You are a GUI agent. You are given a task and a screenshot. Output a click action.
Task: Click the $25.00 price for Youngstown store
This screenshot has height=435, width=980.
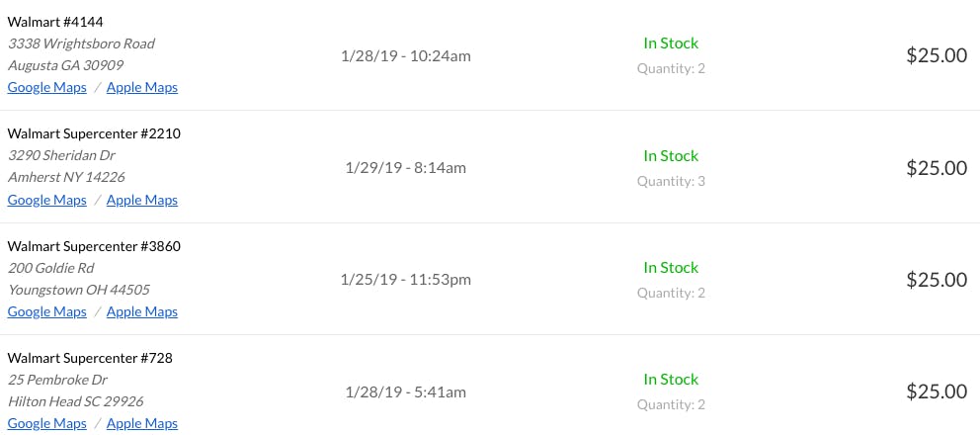[937, 280]
